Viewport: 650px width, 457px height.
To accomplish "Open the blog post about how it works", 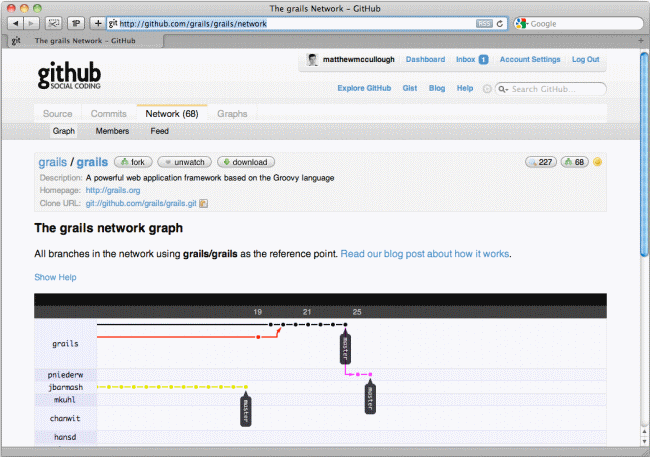I will point(425,254).
